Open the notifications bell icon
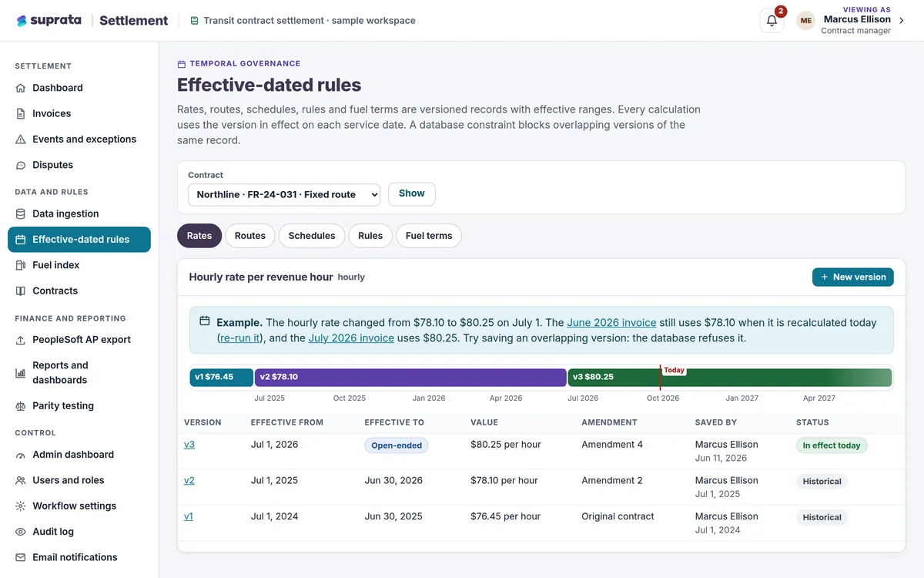 click(772, 21)
